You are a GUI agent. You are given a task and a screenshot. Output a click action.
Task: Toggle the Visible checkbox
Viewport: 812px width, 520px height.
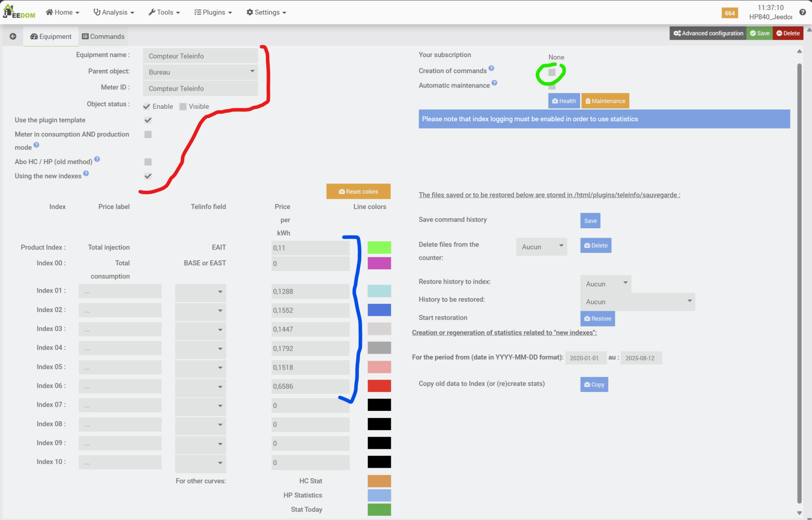pyautogui.click(x=183, y=106)
